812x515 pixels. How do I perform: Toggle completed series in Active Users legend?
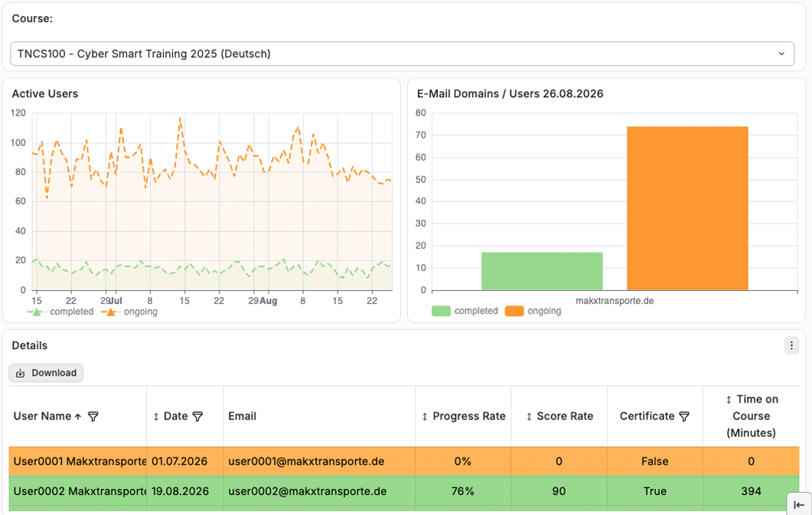pos(60,311)
